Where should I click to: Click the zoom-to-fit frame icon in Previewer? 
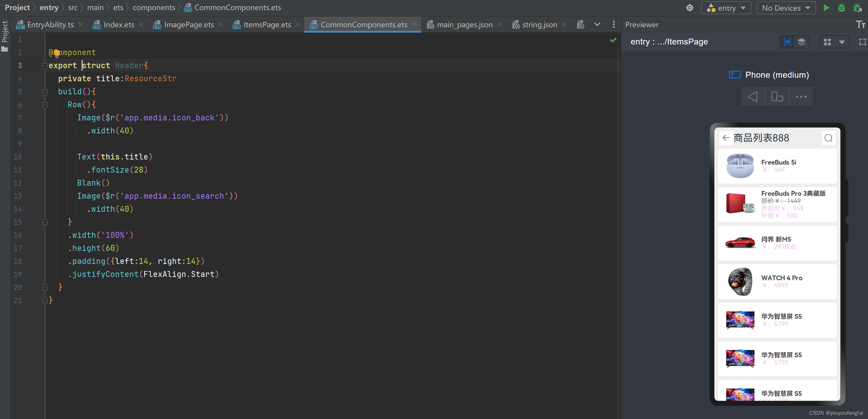pos(862,42)
